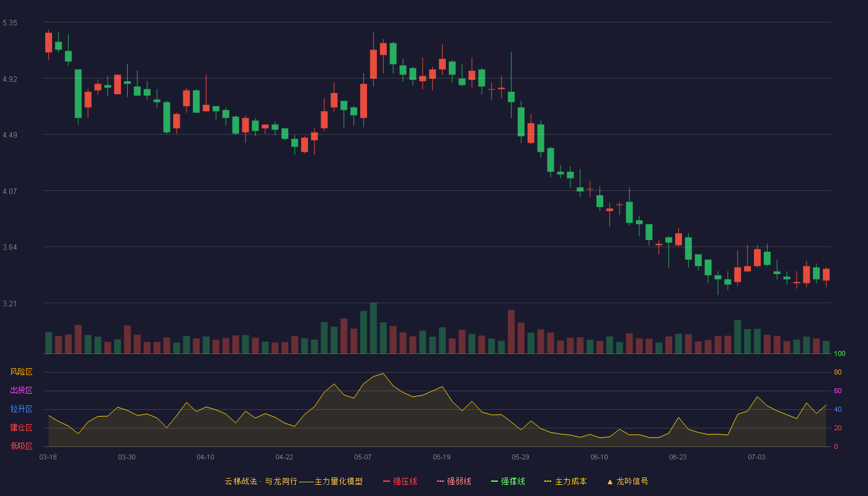This screenshot has height=496, width=868.
Task: Click the 3.21 price axis label
Action: 10,304
